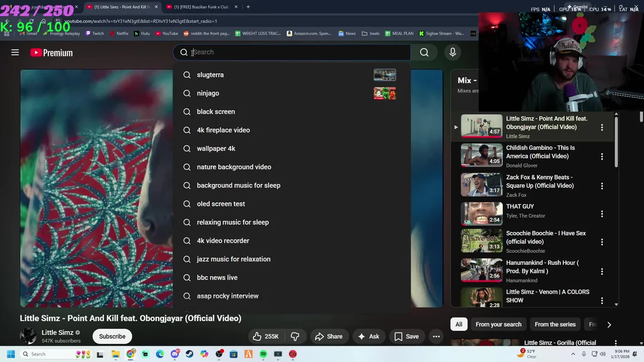
Task: Select the 'From the series' chip
Action: pos(555,324)
